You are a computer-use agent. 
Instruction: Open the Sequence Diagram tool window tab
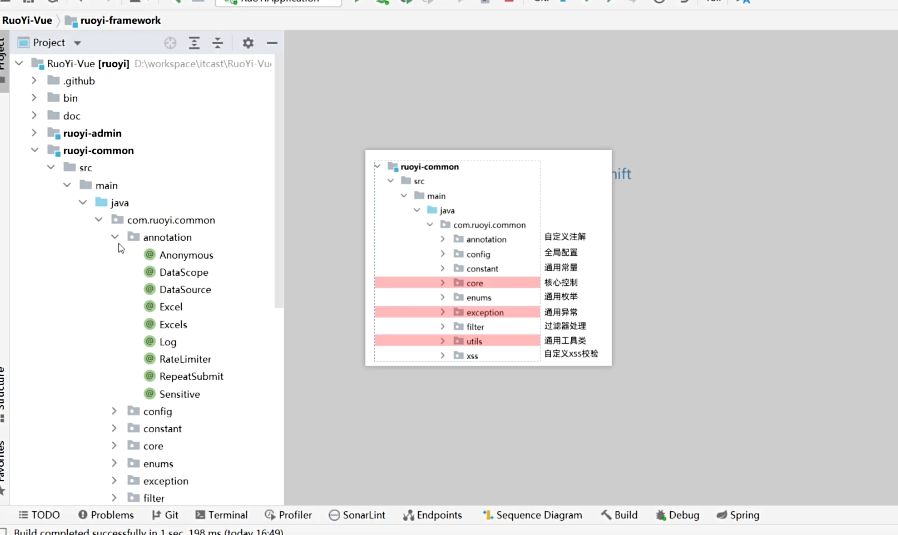533,515
